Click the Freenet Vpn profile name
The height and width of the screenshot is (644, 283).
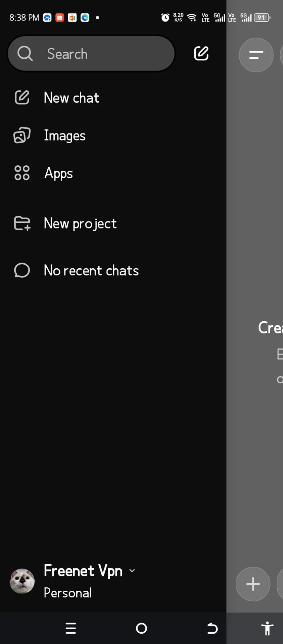pyautogui.click(x=83, y=571)
